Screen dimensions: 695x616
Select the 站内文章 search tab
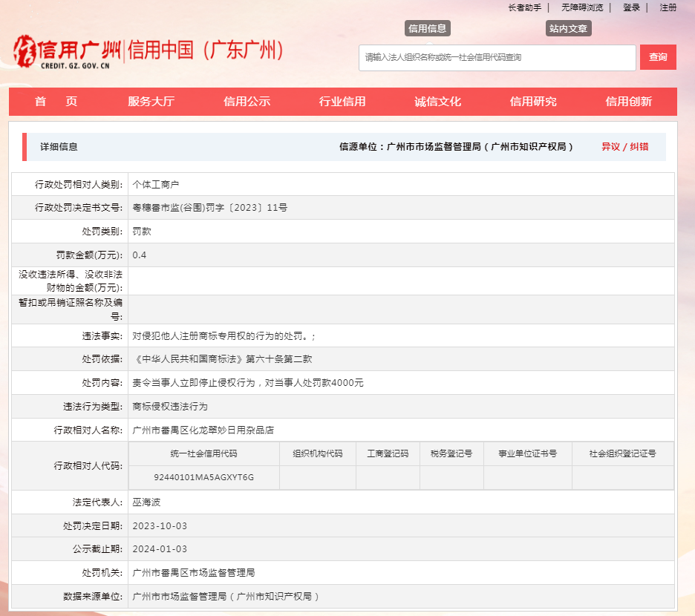568,28
